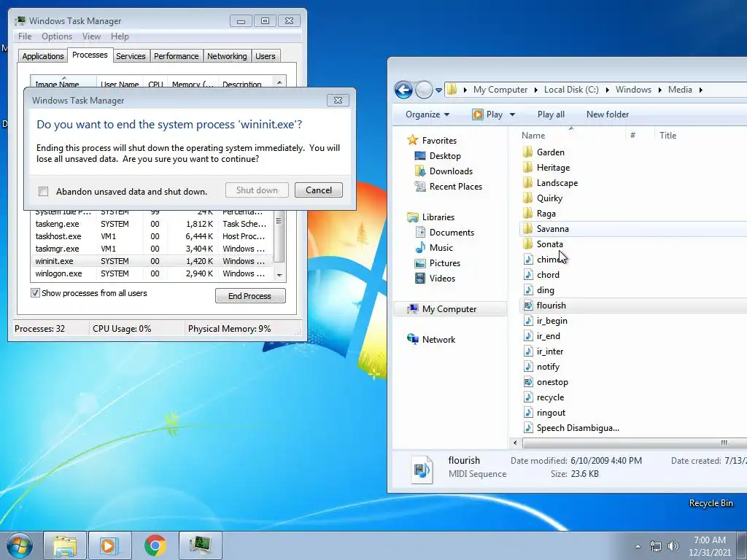The width and height of the screenshot is (747, 560).
Task: Open Recent Places in sidebar
Action: tap(455, 186)
